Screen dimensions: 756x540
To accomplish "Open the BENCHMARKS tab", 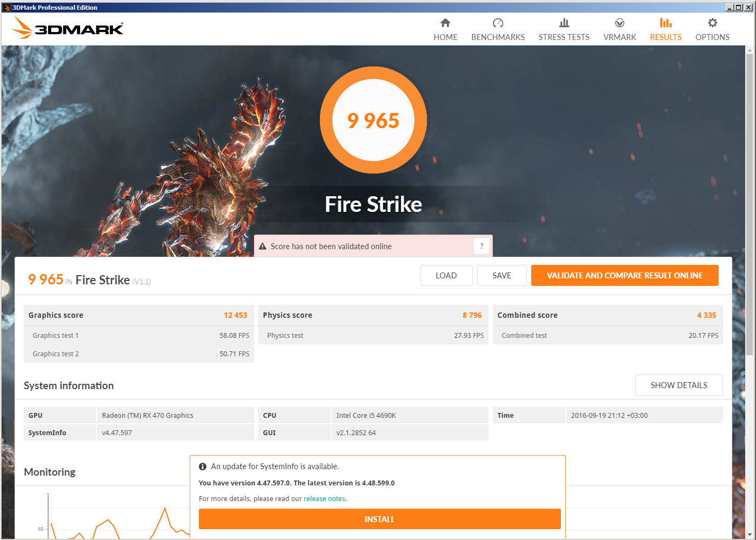I will 498,29.
